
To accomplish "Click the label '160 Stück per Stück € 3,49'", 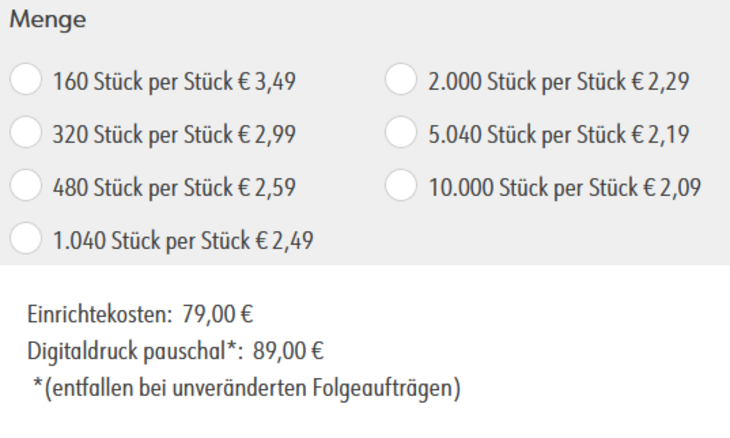I will pyautogui.click(x=174, y=81).
